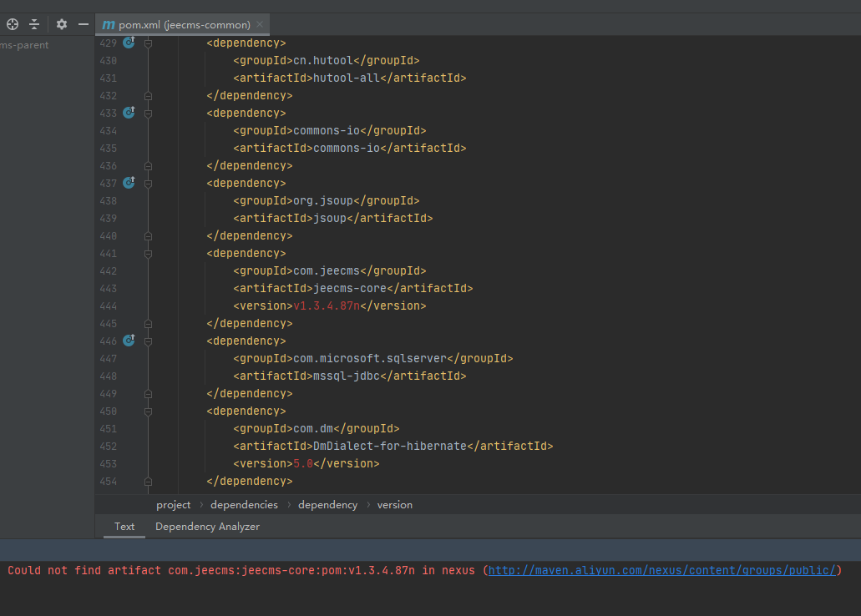Click managed dependency gutter icon on line 446

click(x=129, y=340)
